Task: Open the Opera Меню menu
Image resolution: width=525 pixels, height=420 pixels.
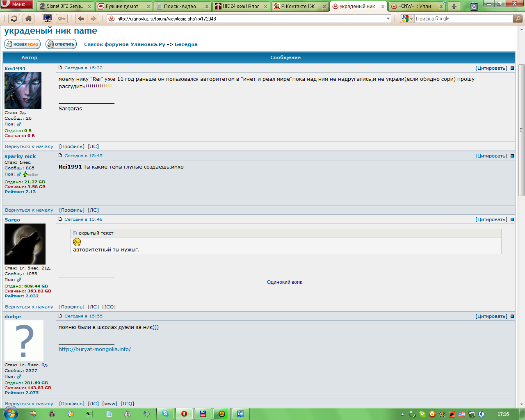Action: pyautogui.click(x=16, y=5)
